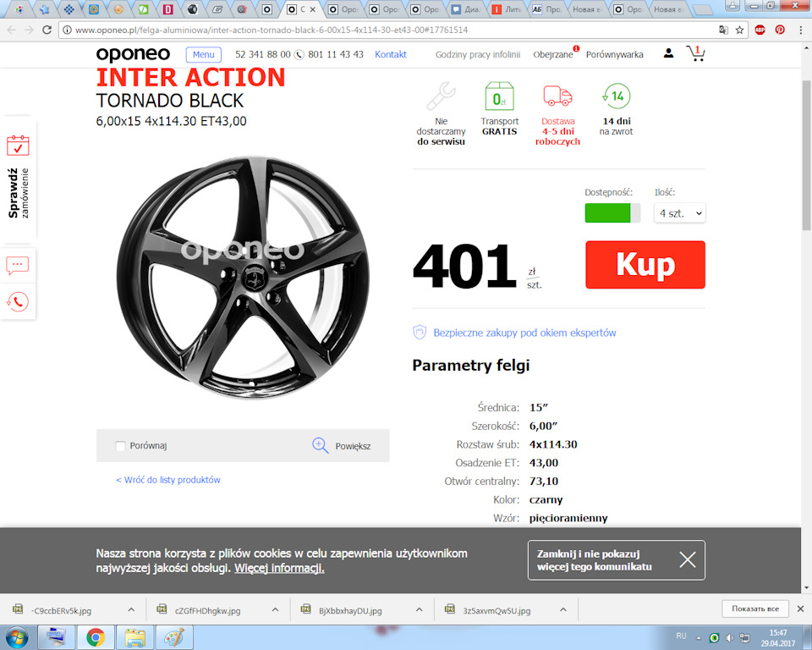Image resolution: width=812 pixels, height=650 pixels.
Task: Open Chrome from the taskbar
Action: tap(96, 637)
